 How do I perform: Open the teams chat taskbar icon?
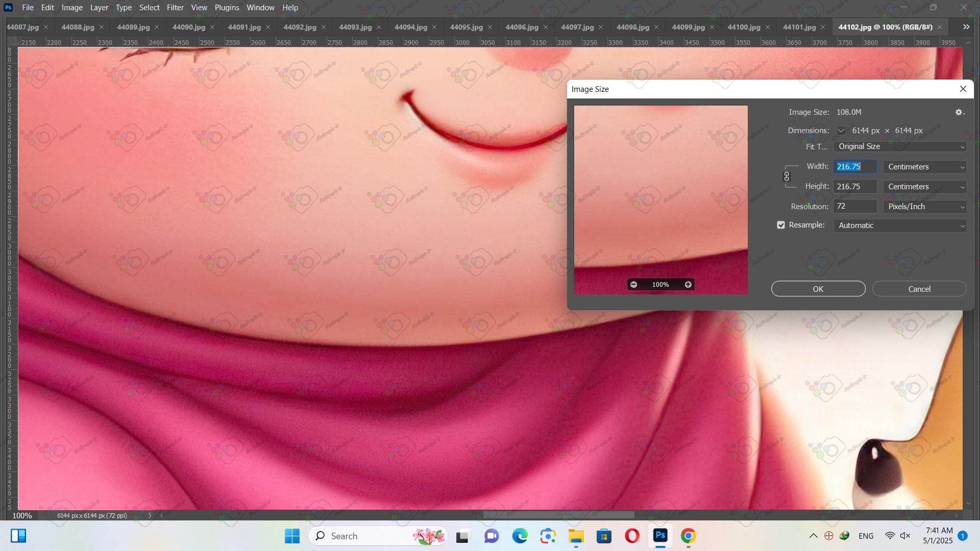[492, 536]
